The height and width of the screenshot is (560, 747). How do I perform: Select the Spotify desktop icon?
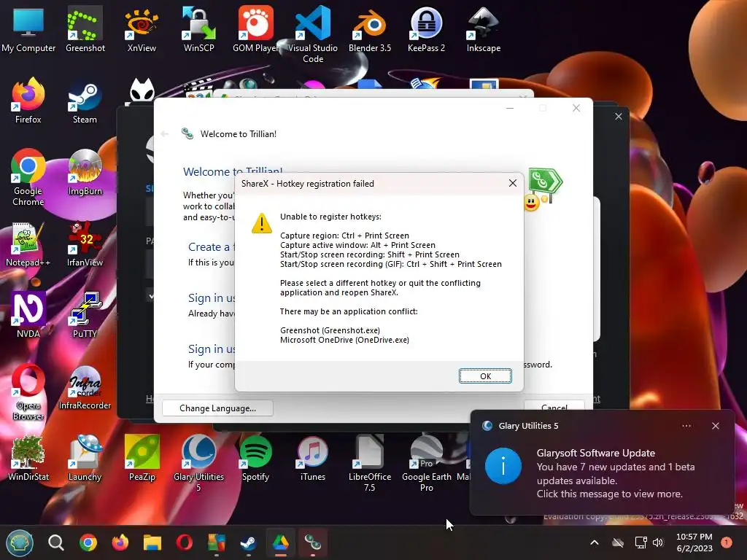[256, 458]
